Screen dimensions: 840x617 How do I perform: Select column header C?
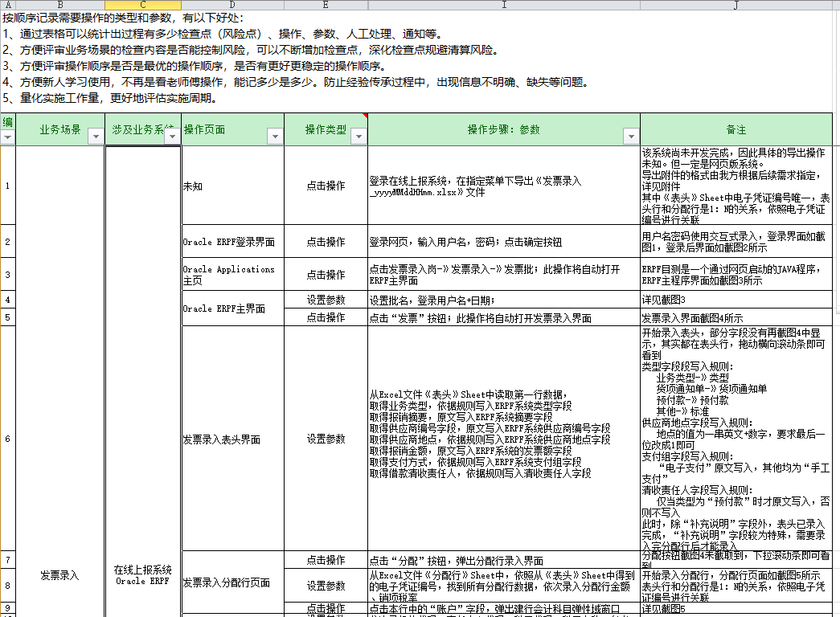tap(143, 5)
